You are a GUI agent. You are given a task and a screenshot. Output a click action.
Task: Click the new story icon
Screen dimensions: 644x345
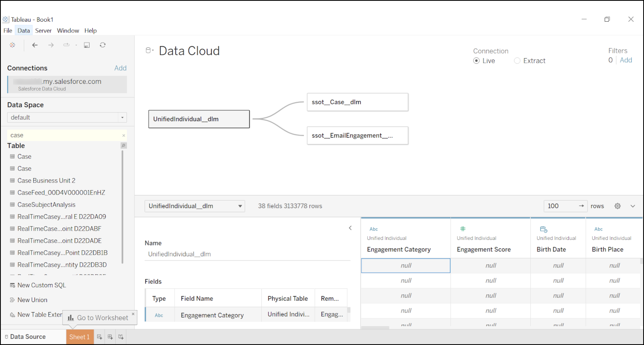coord(121,337)
